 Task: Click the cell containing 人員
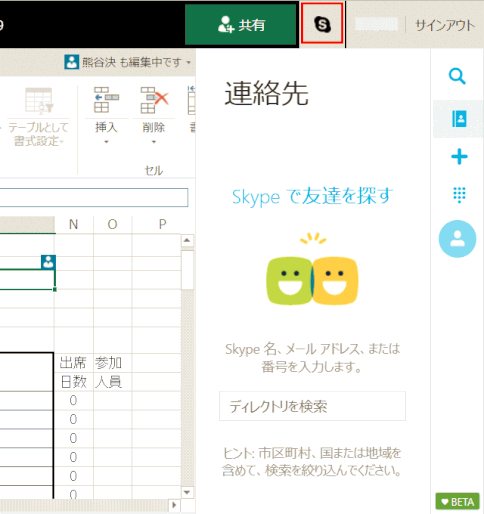pos(112,382)
